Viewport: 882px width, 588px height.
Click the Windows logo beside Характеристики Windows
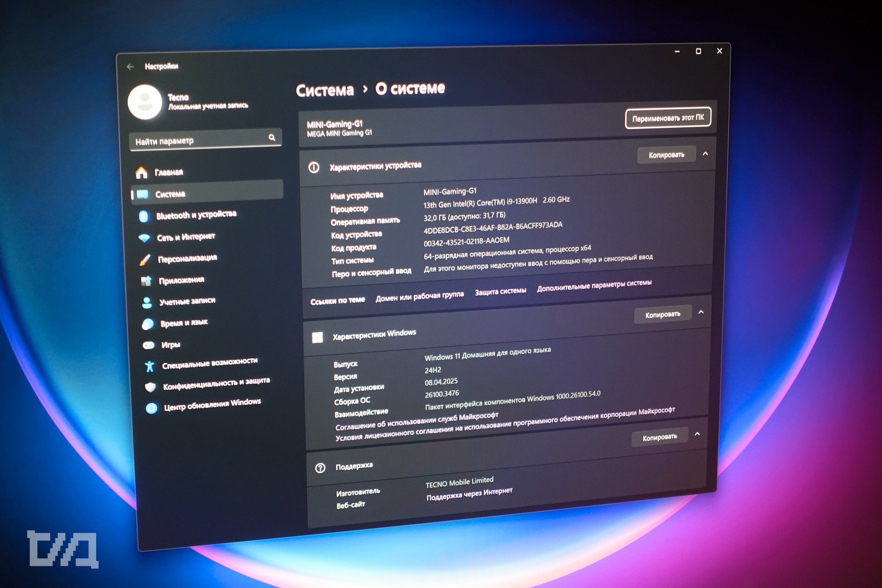[x=317, y=337]
